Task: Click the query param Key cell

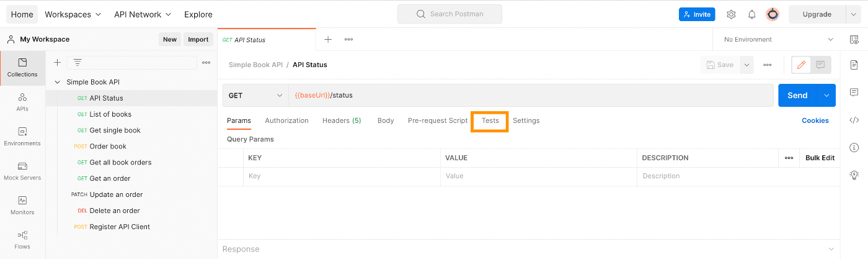Action: coord(342,176)
